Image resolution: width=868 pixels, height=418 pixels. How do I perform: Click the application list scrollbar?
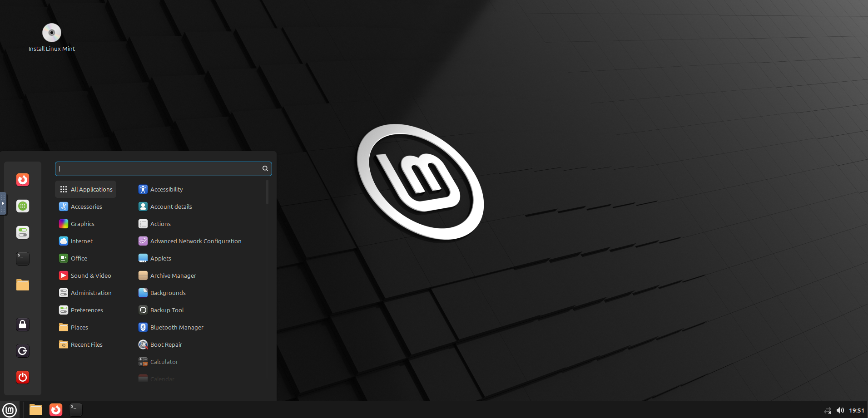coord(267,192)
